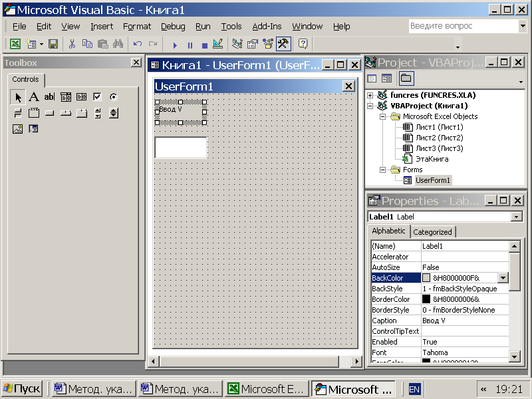Pick the Frame control tool

point(34,113)
